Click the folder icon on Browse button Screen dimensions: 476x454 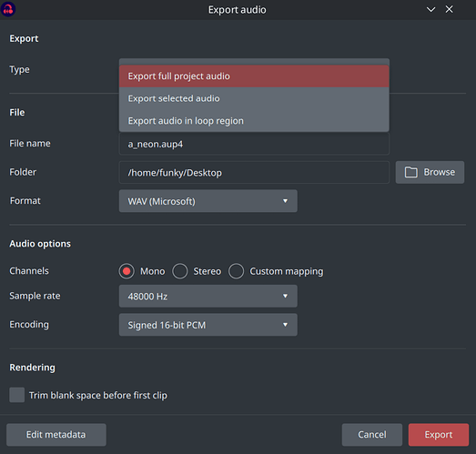coord(410,172)
